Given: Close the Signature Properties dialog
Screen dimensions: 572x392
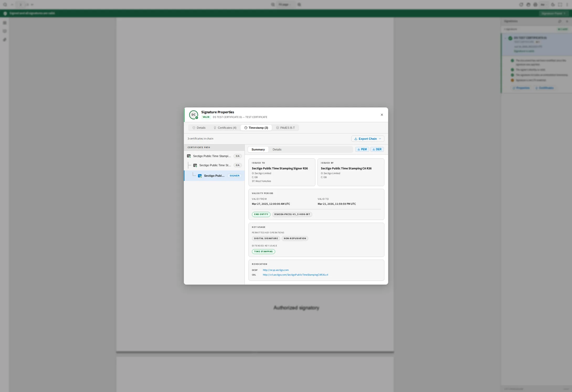Looking at the screenshot, I should 382,115.
